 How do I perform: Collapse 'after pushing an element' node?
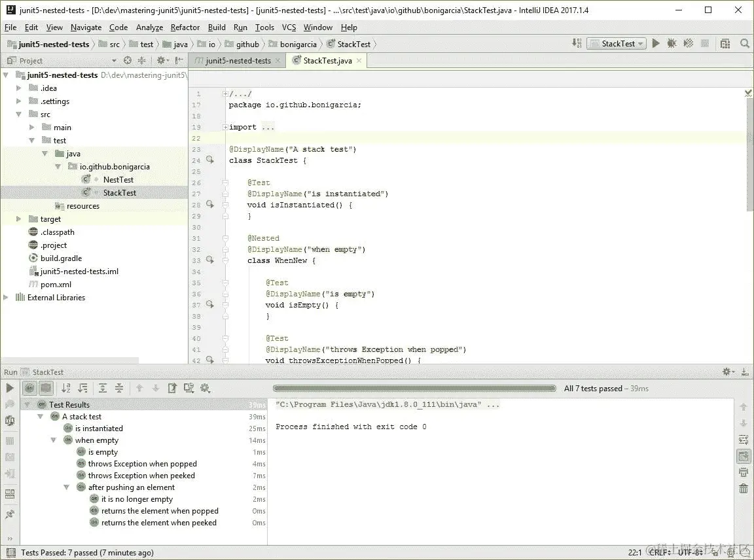coord(66,487)
